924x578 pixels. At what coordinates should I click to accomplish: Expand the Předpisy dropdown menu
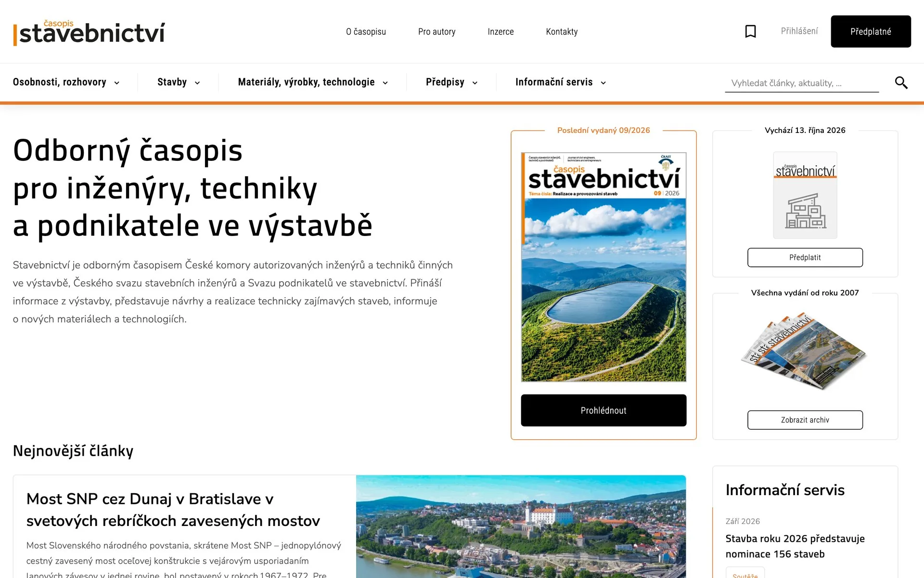click(x=451, y=82)
